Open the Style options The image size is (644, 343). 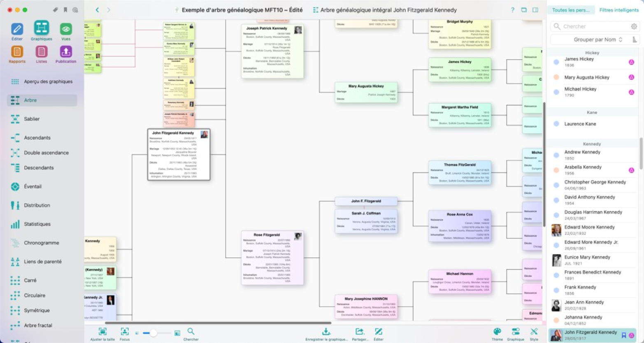534,334
